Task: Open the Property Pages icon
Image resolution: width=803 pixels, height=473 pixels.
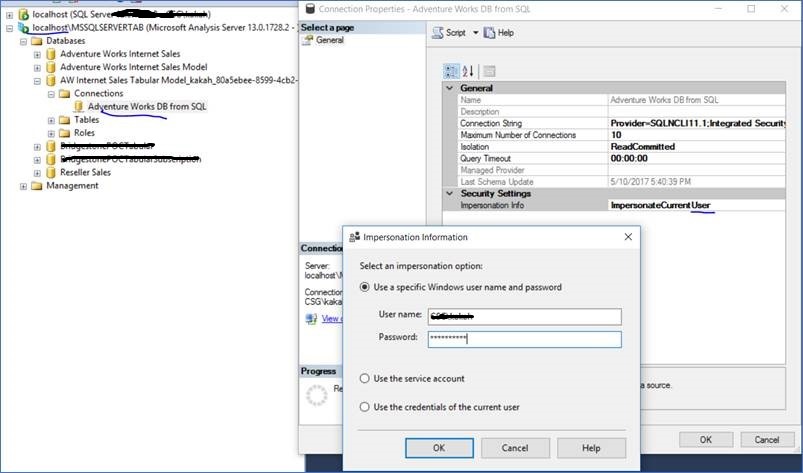Action: click(489, 71)
